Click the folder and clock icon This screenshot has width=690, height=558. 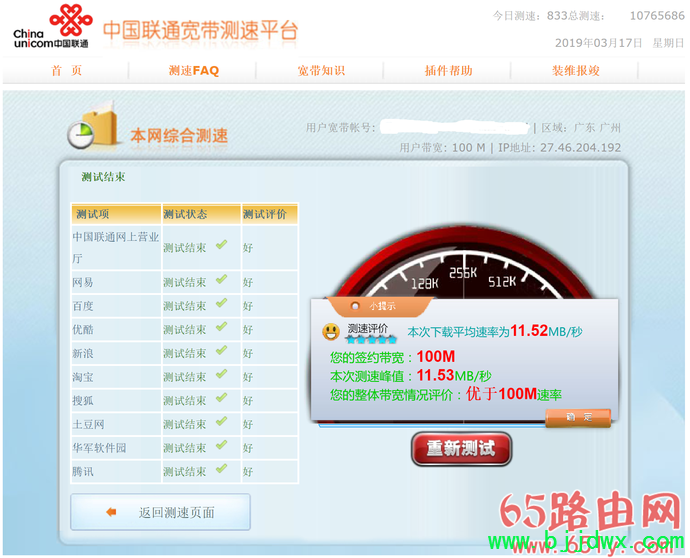click(94, 125)
